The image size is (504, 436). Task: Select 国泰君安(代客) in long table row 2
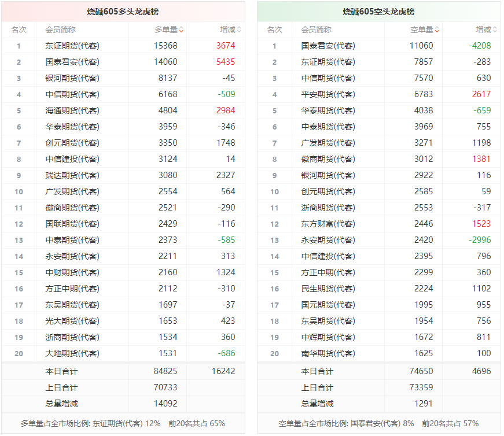pyautogui.click(x=72, y=62)
